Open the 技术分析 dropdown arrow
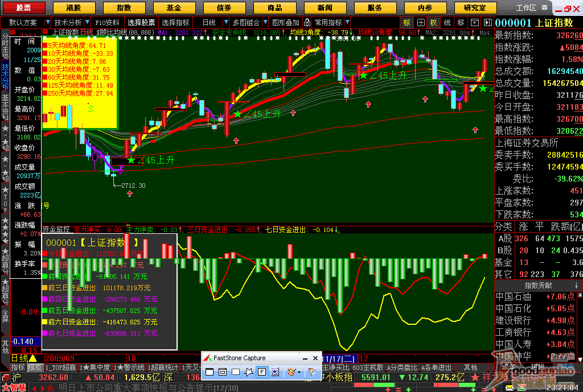 tap(87, 22)
